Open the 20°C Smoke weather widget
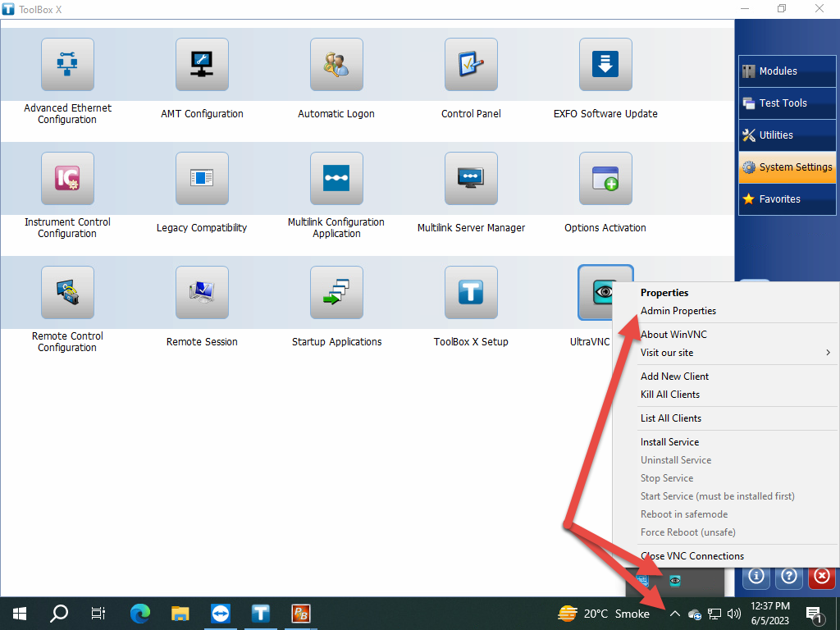Viewport: 840px width, 630px height. point(604,614)
